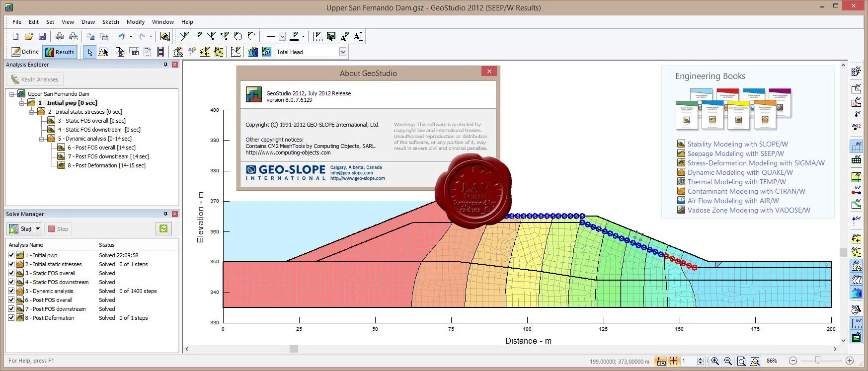Click the zoom out magnifier icon
The height and width of the screenshot is (371, 868).
click(728, 361)
